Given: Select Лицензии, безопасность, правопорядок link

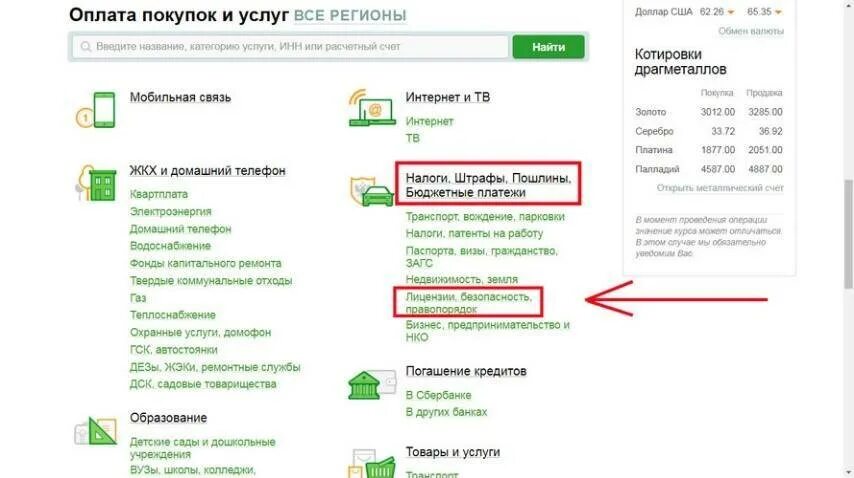Looking at the screenshot, I should pyautogui.click(x=468, y=303).
